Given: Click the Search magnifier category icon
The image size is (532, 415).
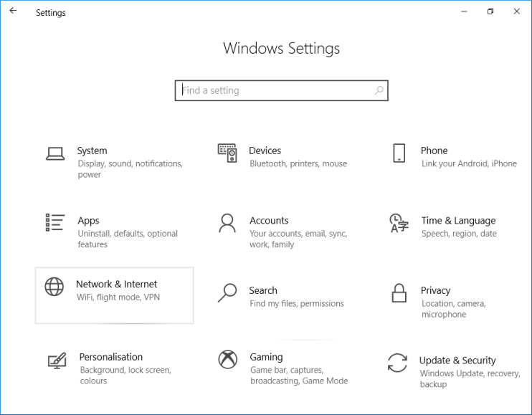Looking at the screenshot, I should tap(227, 292).
